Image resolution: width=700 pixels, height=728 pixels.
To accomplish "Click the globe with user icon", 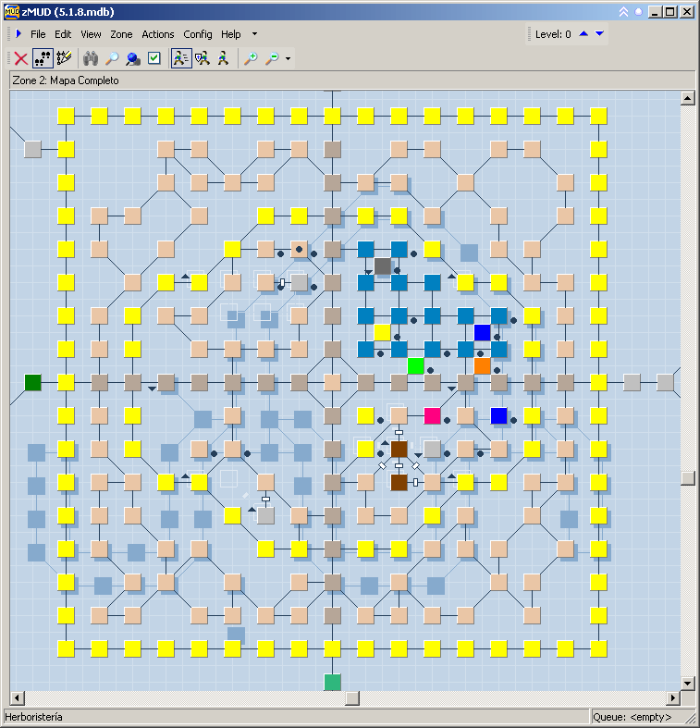I will [x=133, y=58].
